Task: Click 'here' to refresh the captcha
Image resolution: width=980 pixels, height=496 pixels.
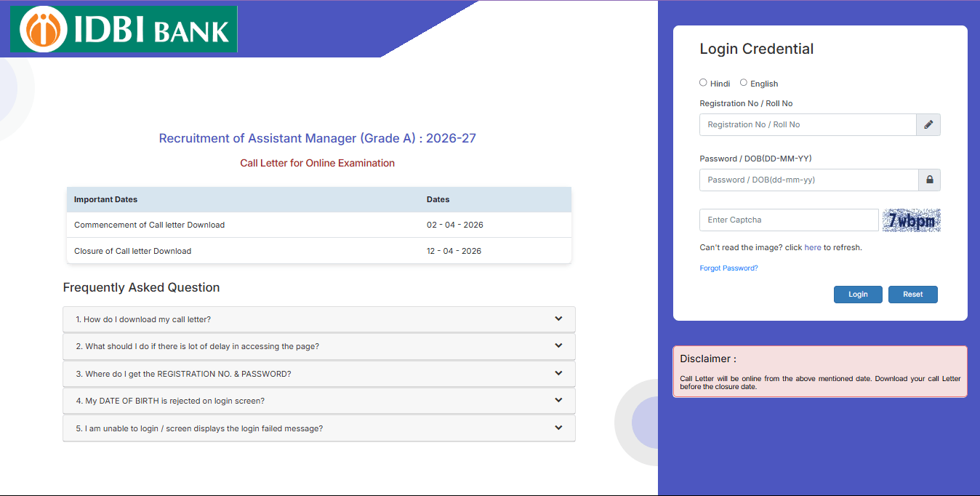Action: coord(813,247)
